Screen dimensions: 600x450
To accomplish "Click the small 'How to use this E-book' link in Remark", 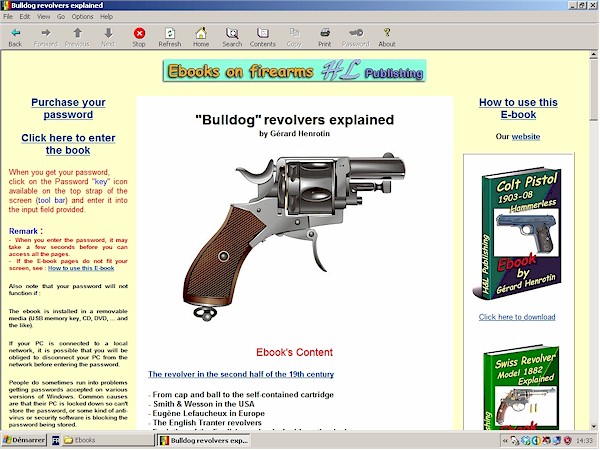I will (x=81, y=268).
